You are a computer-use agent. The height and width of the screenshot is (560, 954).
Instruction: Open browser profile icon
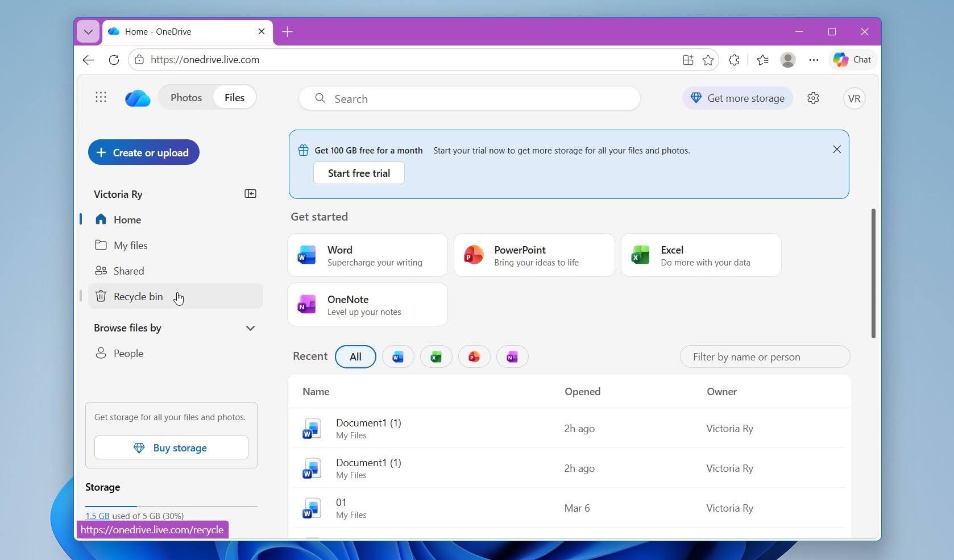[x=788, y=60]
